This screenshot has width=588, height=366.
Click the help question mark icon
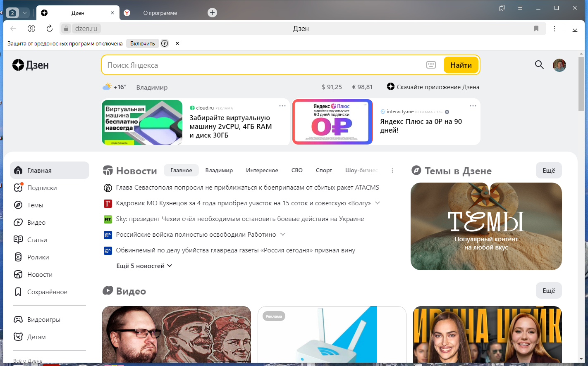[x=165, y=43]
